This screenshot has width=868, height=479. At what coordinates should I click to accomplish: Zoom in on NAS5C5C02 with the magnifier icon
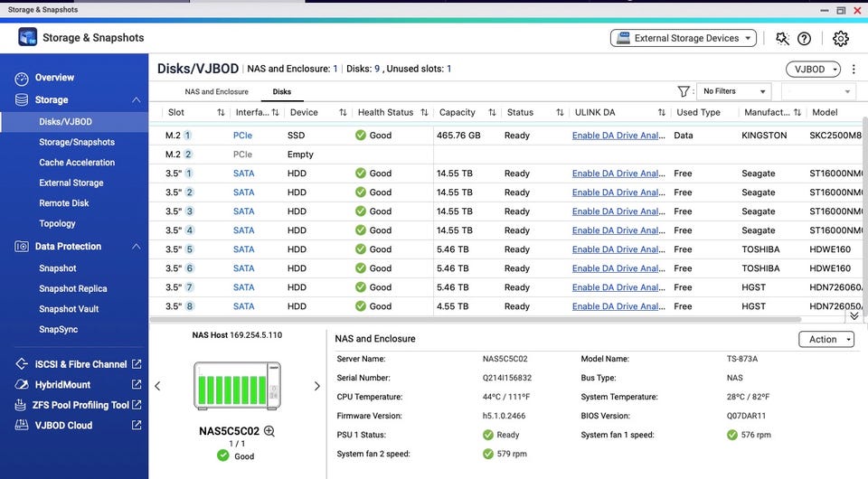[x=269, y=432]
